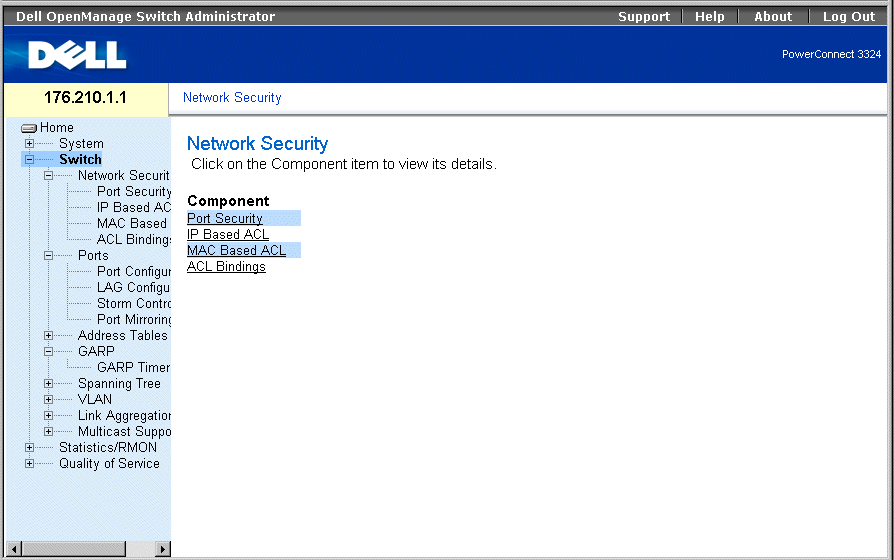
Task: Select ACL Bindings in the tree
Action: tap(133, 239)
